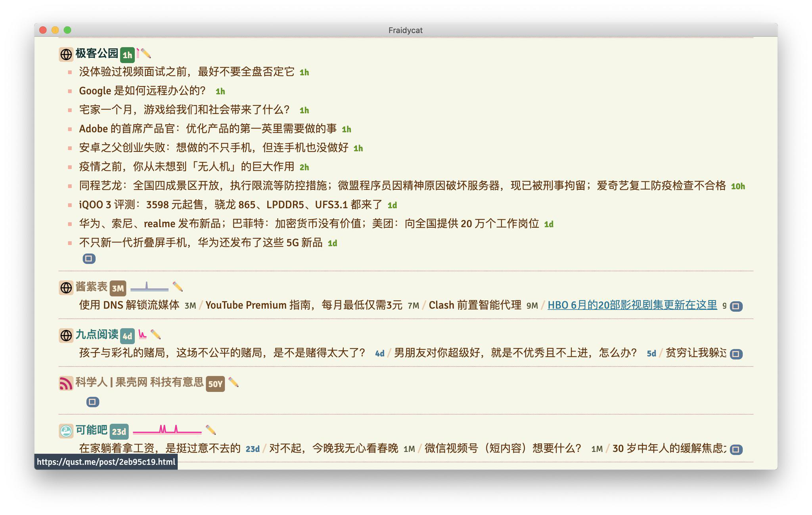812x515 pixels.
Task: Click the pink activity sparkline next to 可能吧
Action: (x=167, y=429)
